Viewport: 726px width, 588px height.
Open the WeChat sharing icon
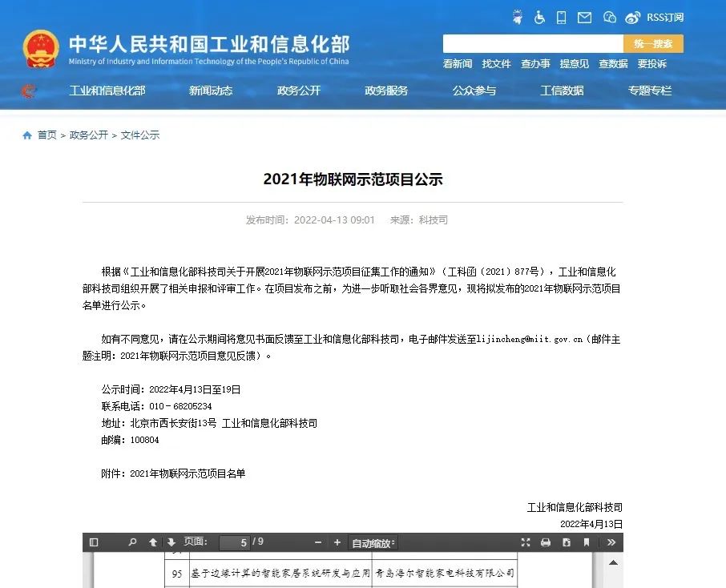611,17
